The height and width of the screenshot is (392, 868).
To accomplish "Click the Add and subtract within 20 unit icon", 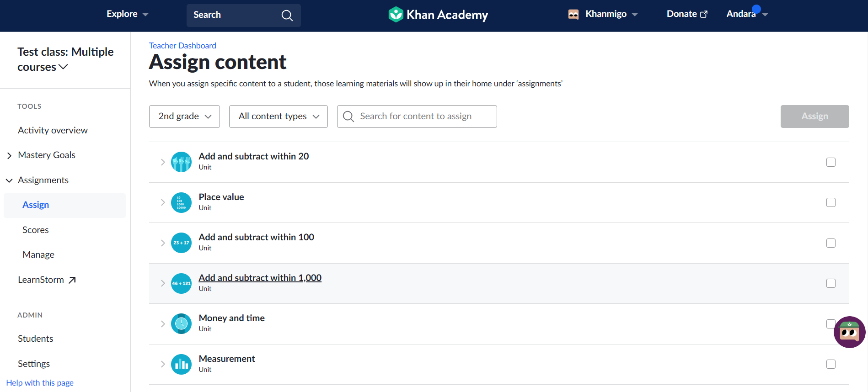I will 181,162.
